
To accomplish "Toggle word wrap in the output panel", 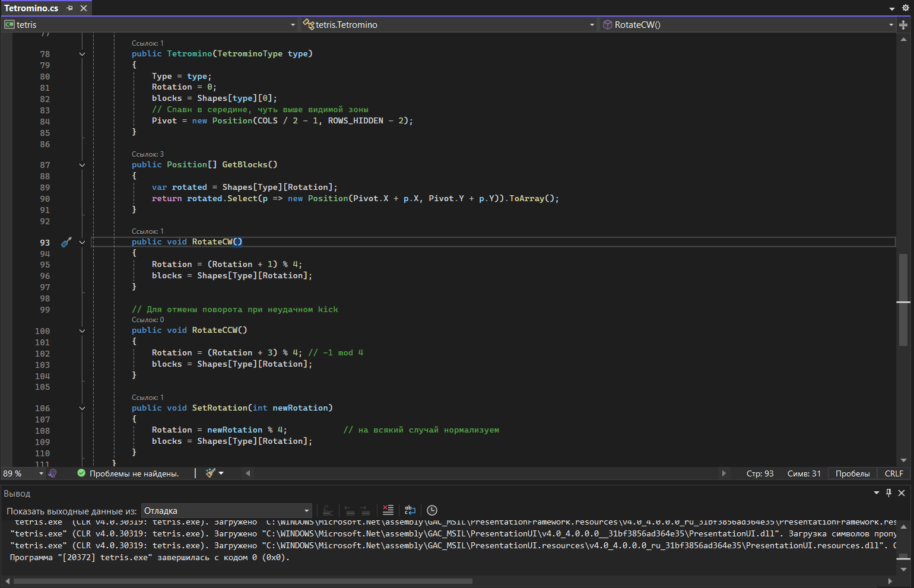I will pyautogui.click(x=410, y=510).
